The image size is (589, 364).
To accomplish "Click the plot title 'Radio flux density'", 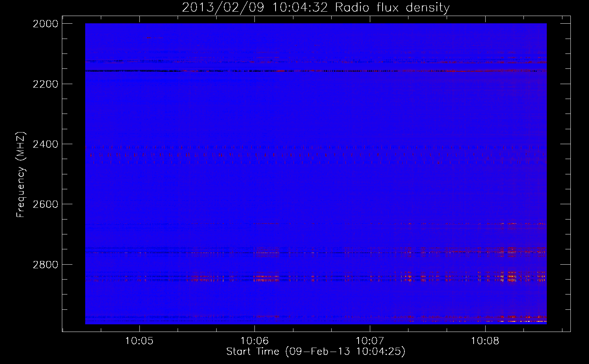I will click(x=392, y=8).
